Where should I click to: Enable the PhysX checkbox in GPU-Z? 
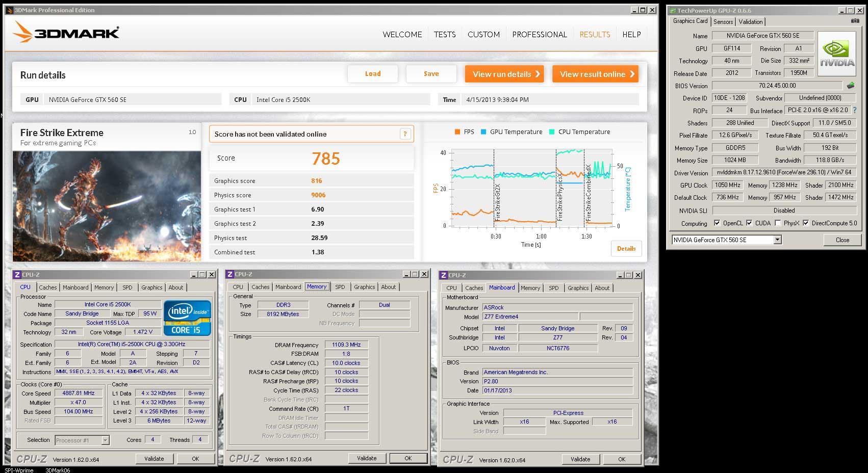click(x=778, y=223)
